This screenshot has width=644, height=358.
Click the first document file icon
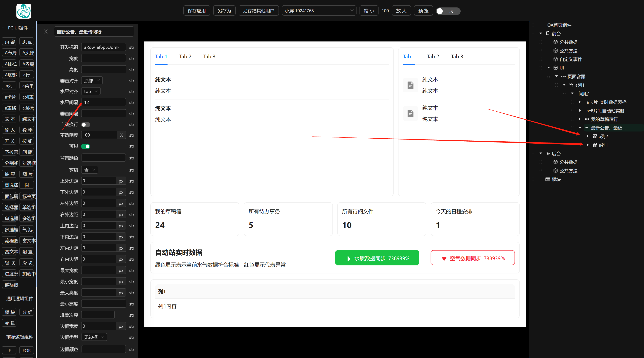click(x=410, y=85)
